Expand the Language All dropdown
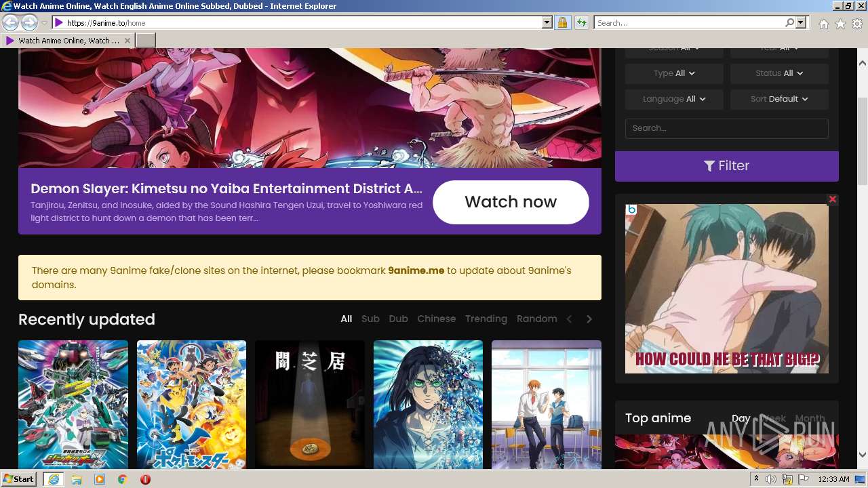The height and width of the screenshot is (488, 868). pyautogui.click(x=674, y=99)
